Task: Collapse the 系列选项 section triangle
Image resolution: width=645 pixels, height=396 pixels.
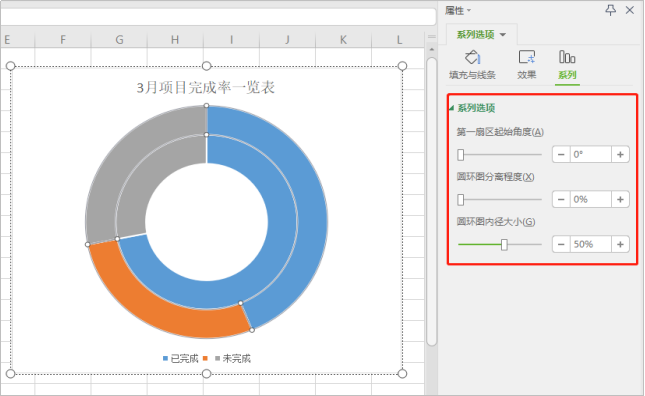Action: pyautogui.click(x=451, y=108)
